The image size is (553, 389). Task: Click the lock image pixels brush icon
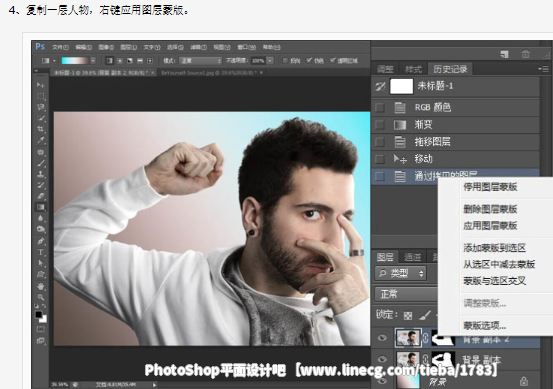click(425, 315)
